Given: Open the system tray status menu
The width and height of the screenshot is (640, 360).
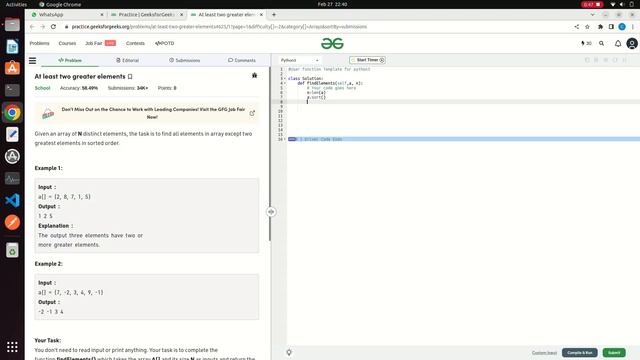Looking at the screenshot, I should [622, 4].
